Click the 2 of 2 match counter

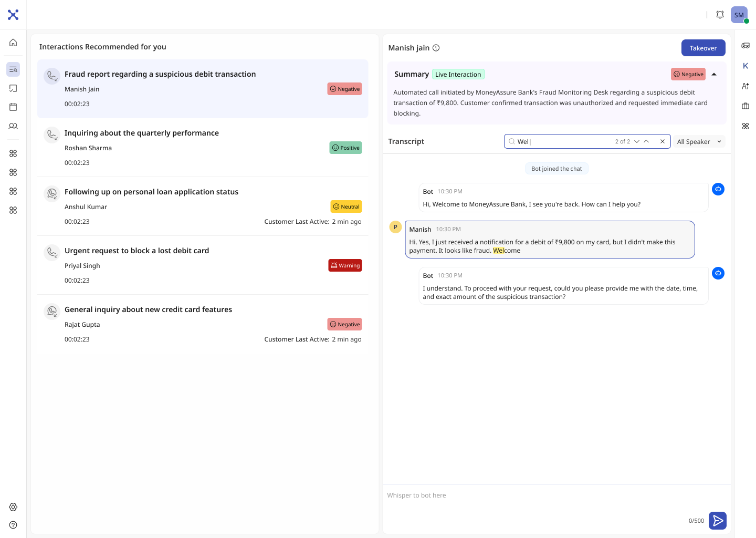[x=623, y=141]
